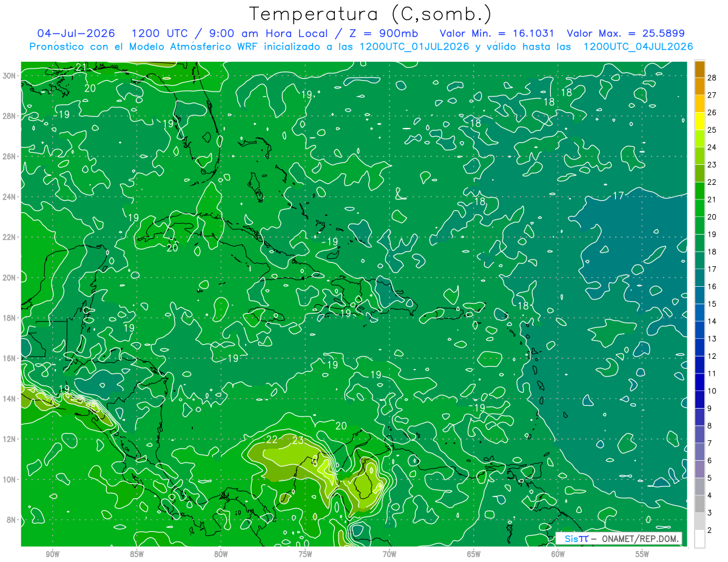Select the legend value '16'
The height and width of the screenshot is (562, 728).
pyautogui.click(x=712, y=286)
